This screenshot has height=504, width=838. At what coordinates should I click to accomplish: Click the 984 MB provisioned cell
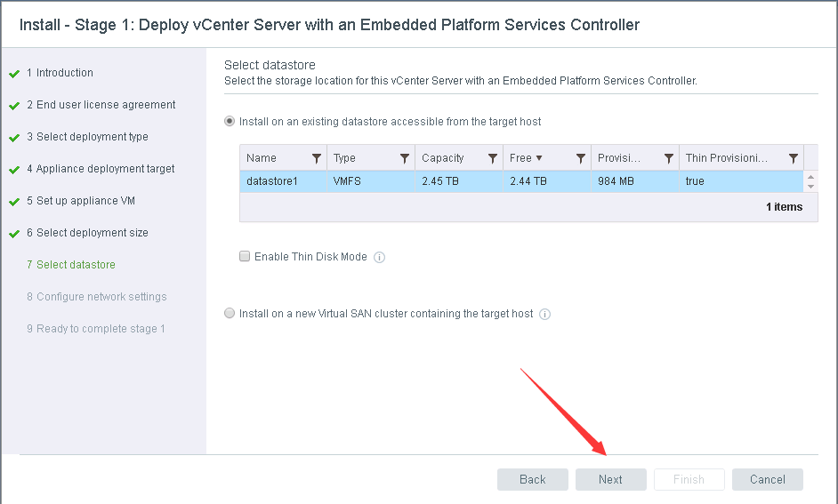click(635, 181)
